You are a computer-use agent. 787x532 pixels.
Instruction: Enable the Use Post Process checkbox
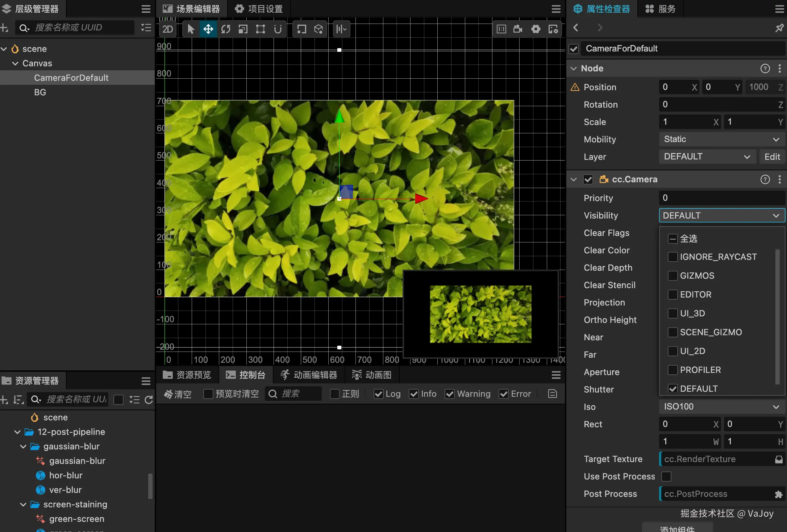[666, 477]
